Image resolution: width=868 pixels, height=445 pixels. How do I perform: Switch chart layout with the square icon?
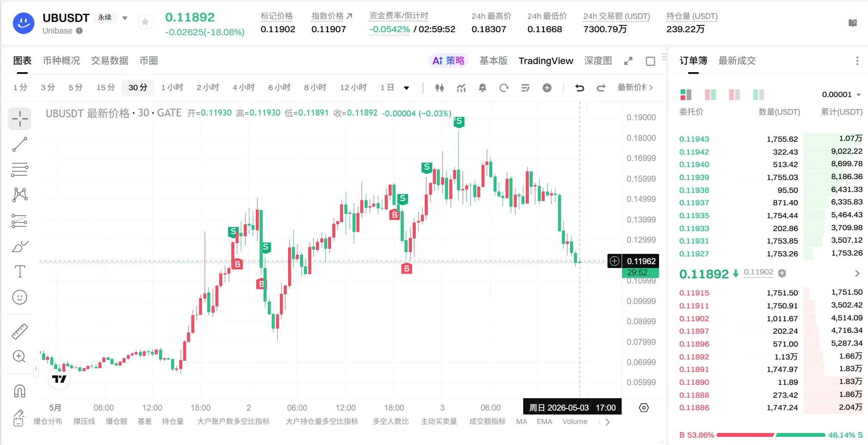pyautogui.click(x=650, y=61)
